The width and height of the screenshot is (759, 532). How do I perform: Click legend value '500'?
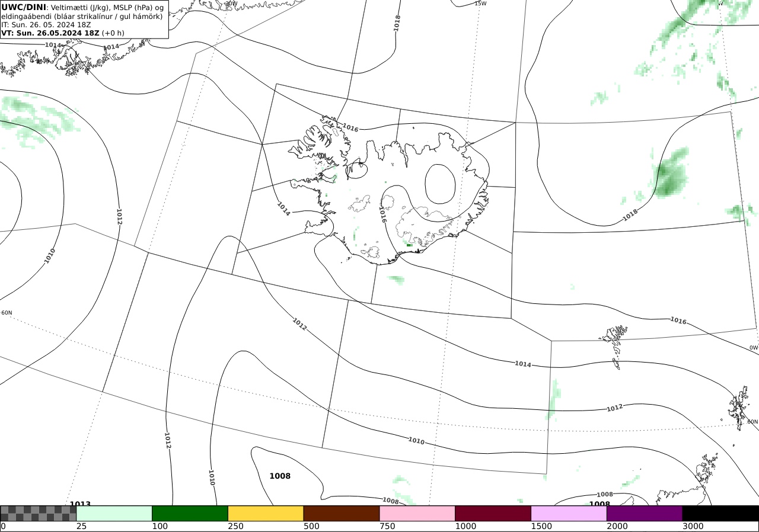click(x=311, y=526)
